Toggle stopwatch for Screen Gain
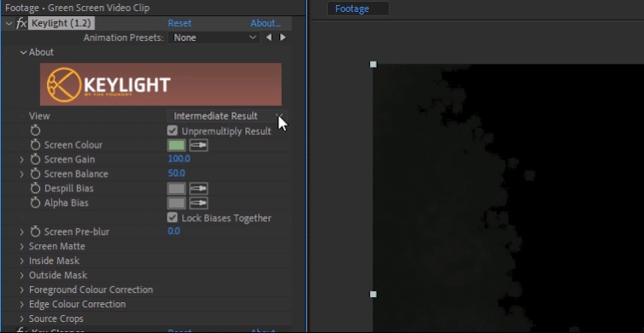This screenshot has height=333, width=644. (x=35, y=160)
